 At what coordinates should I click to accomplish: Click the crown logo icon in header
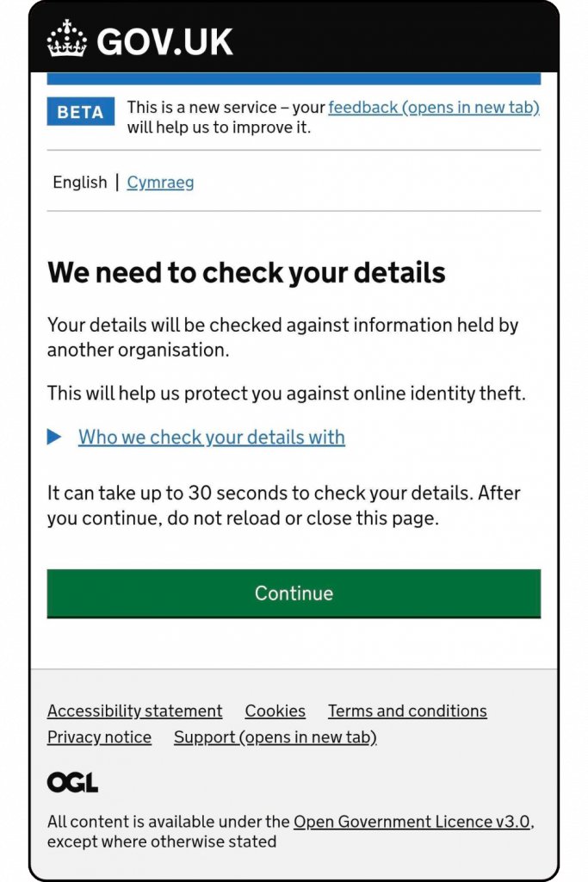[67, 39]
